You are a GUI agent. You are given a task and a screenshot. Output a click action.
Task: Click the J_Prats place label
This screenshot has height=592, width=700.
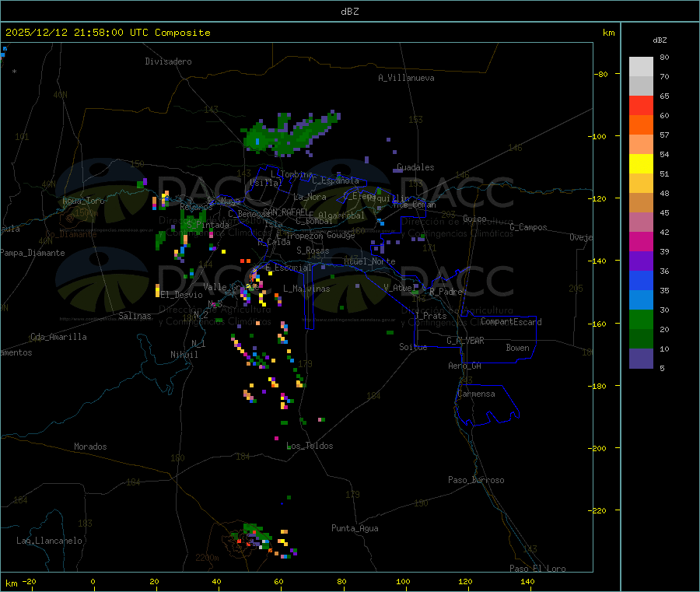point(431,315)
